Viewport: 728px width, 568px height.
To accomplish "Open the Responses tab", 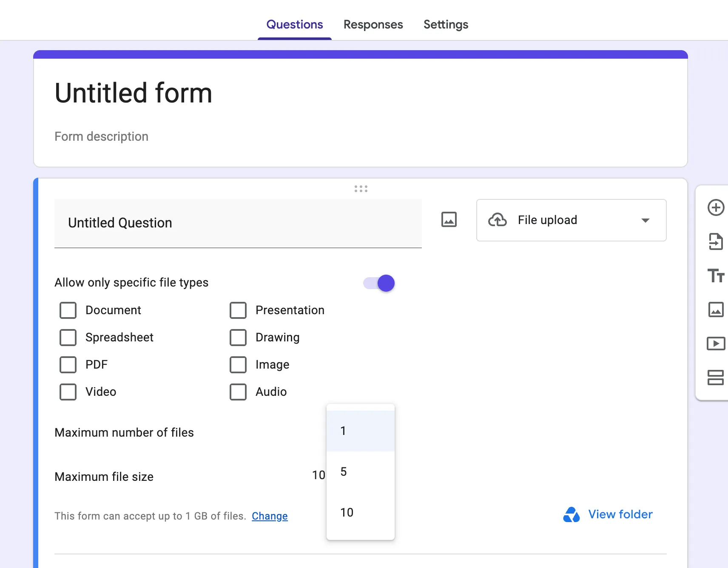I will 373,25.
